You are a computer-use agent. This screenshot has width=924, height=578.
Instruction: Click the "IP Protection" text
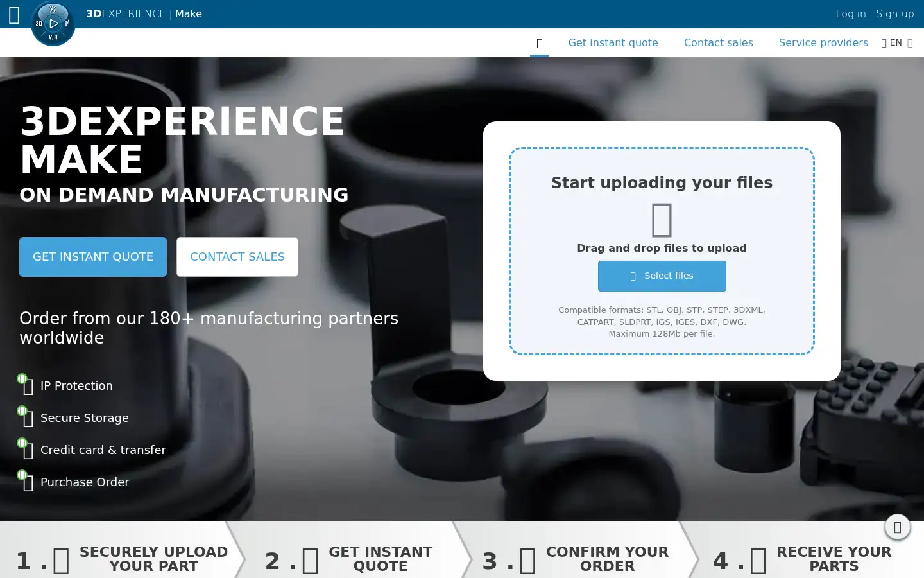tap(76, 385)
